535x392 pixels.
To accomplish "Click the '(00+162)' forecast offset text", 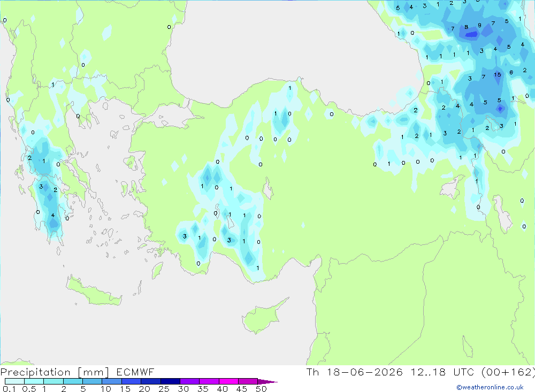I will 508,372.
